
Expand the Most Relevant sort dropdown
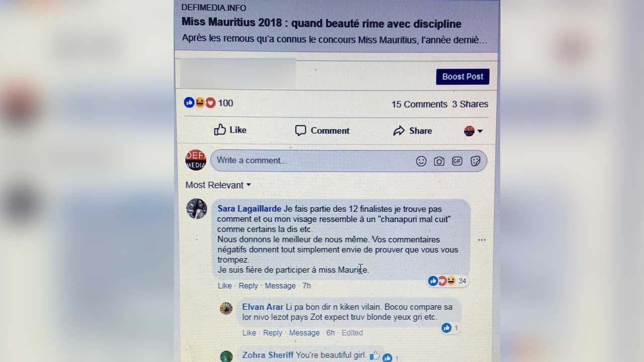pyautogui.click(x=218, y=185)
